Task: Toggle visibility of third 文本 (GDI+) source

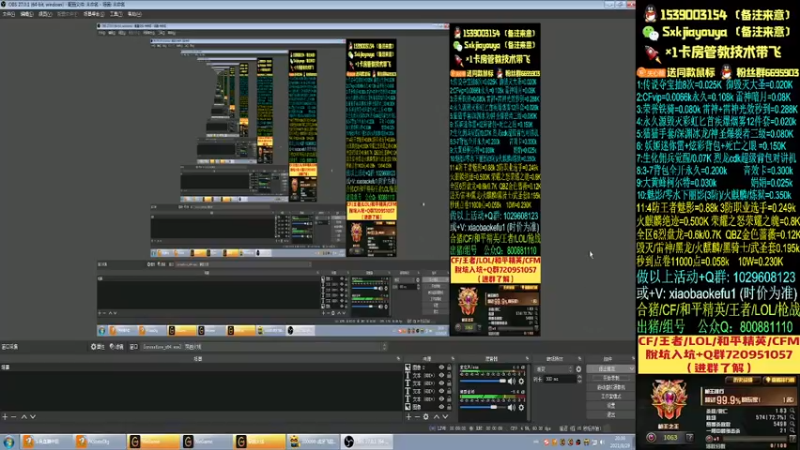Action: point(441,391)
